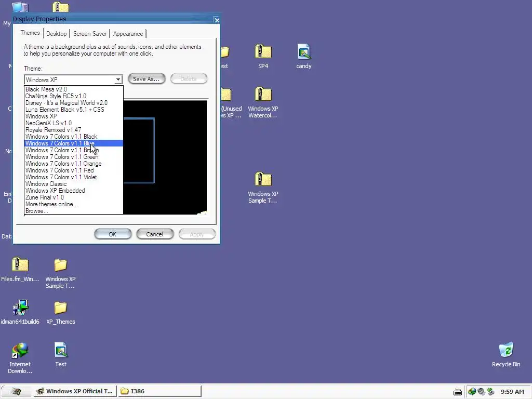532x399 pixels.
Task: Choose More themes online... option
Action: click(x=74, y=204)
